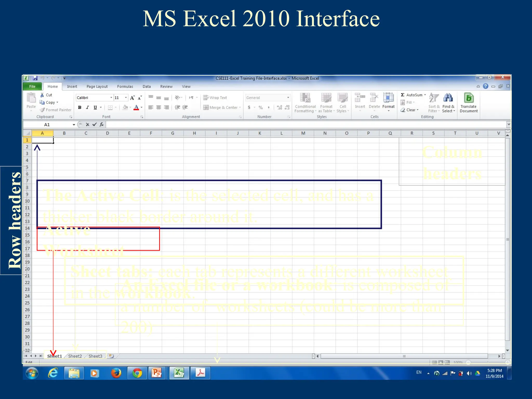This screenshot has height=399, width=532.
Task: Switch to Page Layout view button
Action: 441,362
